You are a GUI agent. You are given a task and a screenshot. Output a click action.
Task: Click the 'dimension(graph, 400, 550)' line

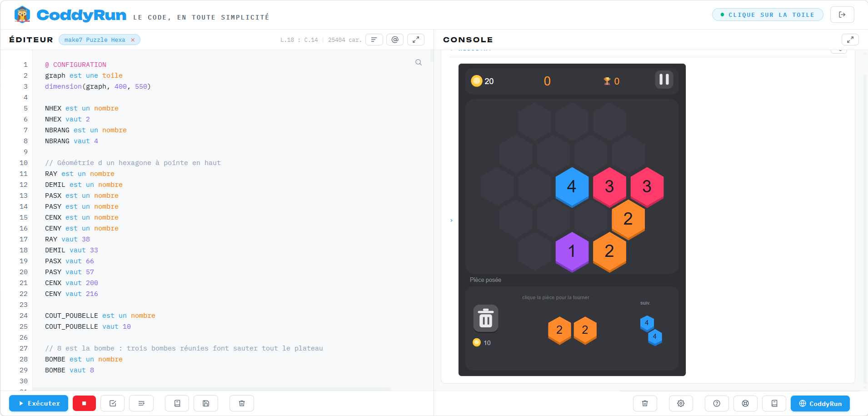(98, 86)
